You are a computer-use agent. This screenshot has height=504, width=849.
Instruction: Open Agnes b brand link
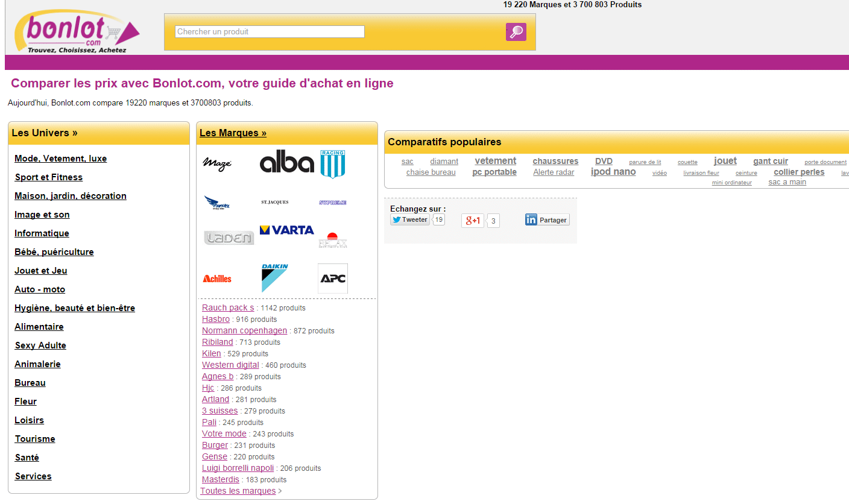[218, 376]
